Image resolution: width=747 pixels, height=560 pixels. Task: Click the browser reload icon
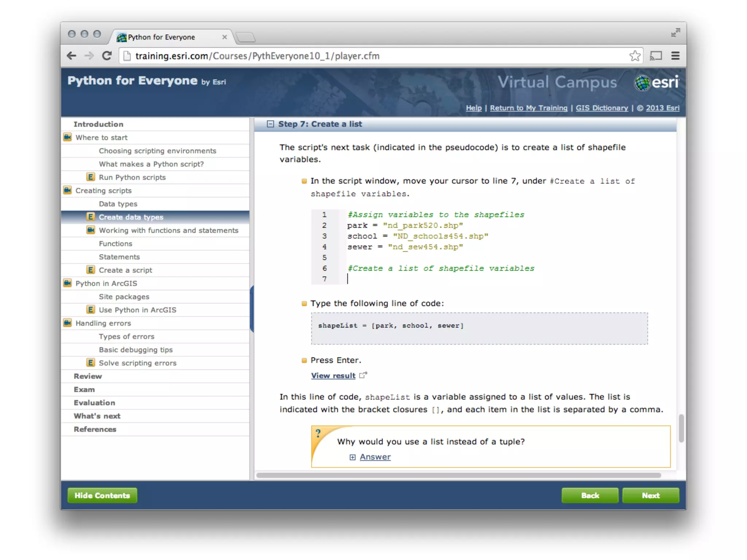[107, 56]
